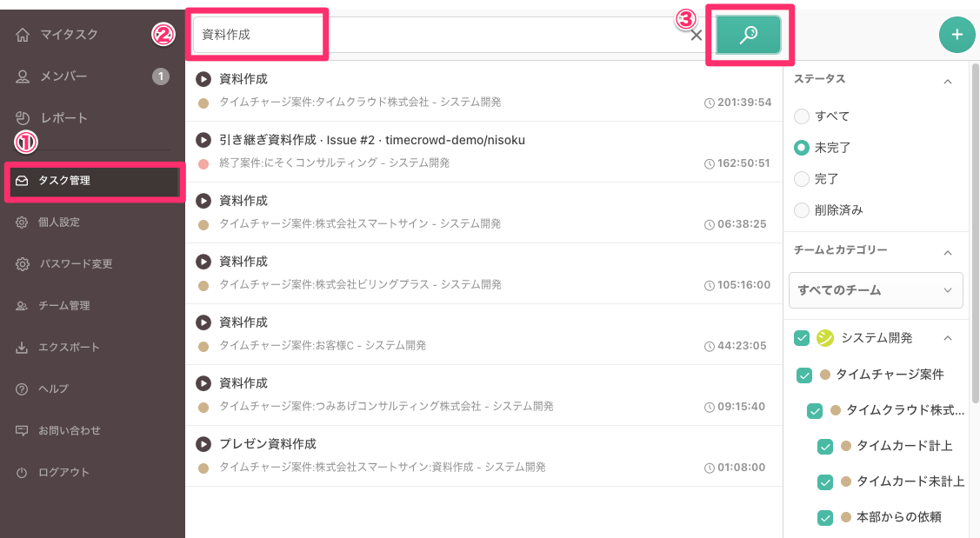
Task: Clear the search text with the X
Action: click(x=696, y=36)
